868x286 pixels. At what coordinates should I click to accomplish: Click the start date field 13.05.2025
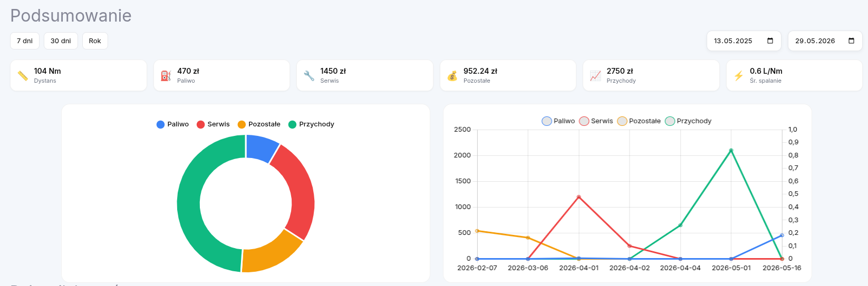744,41
